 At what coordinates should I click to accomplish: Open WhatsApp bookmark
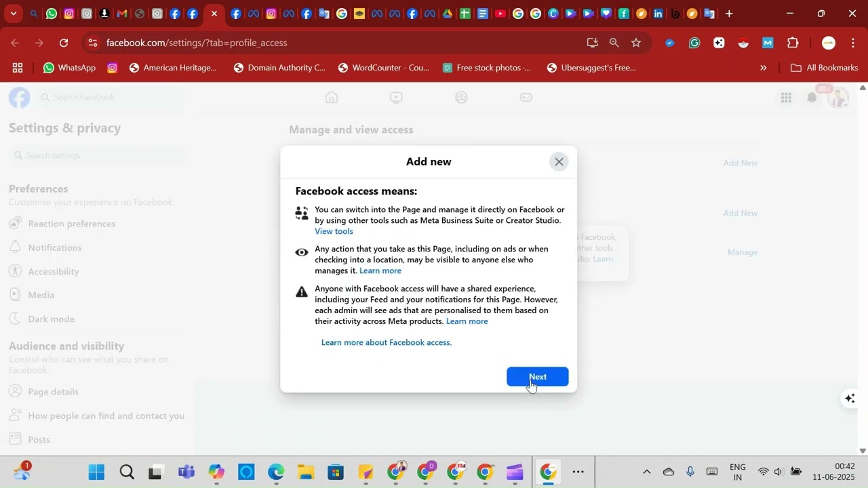[69, 68]
